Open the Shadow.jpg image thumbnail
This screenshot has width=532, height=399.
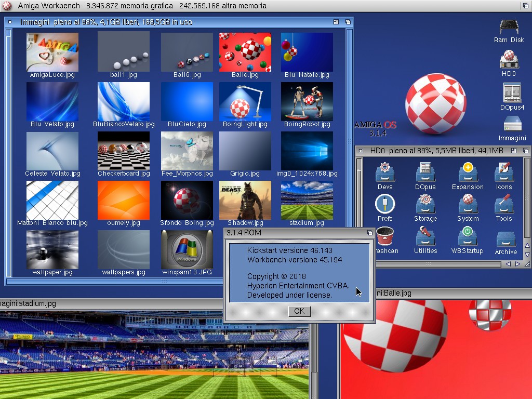[x=245, y=200]
